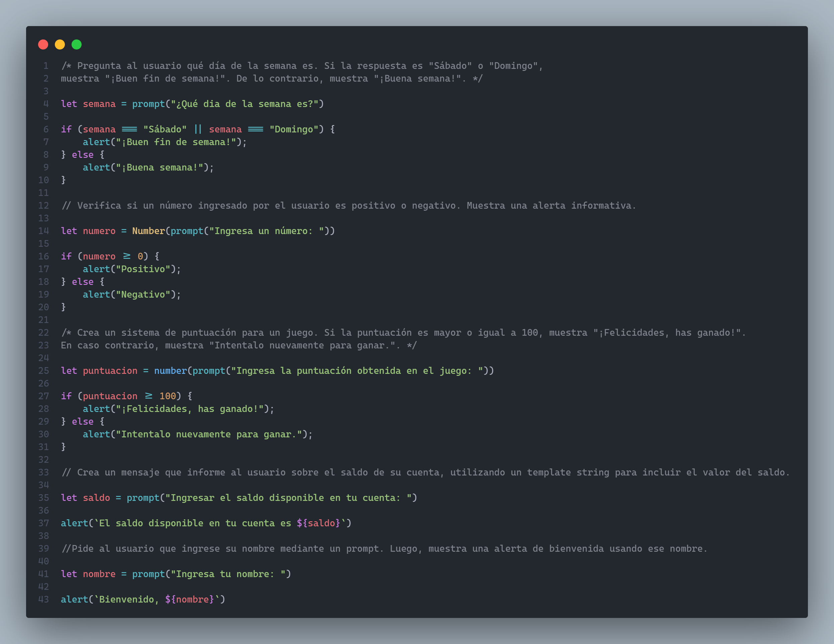
Task: Click the string "¿Qué dia de la semana es?"
Action: pyautogui.click(x=244, y=104)
